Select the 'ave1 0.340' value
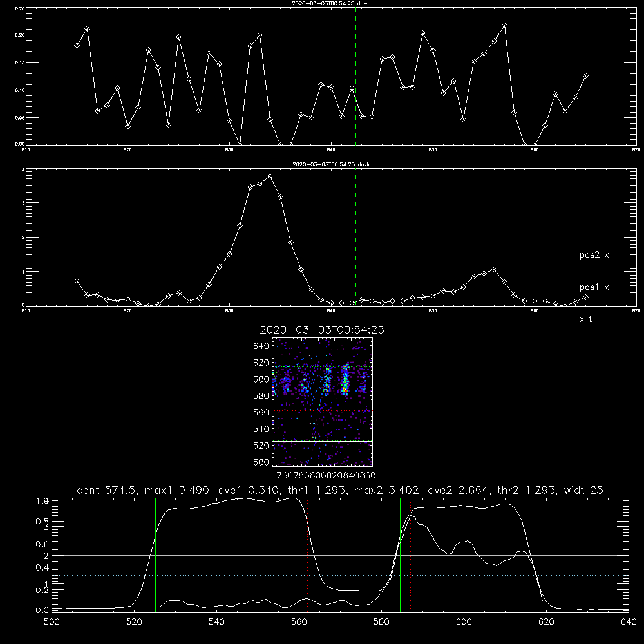 pos(249,490)
